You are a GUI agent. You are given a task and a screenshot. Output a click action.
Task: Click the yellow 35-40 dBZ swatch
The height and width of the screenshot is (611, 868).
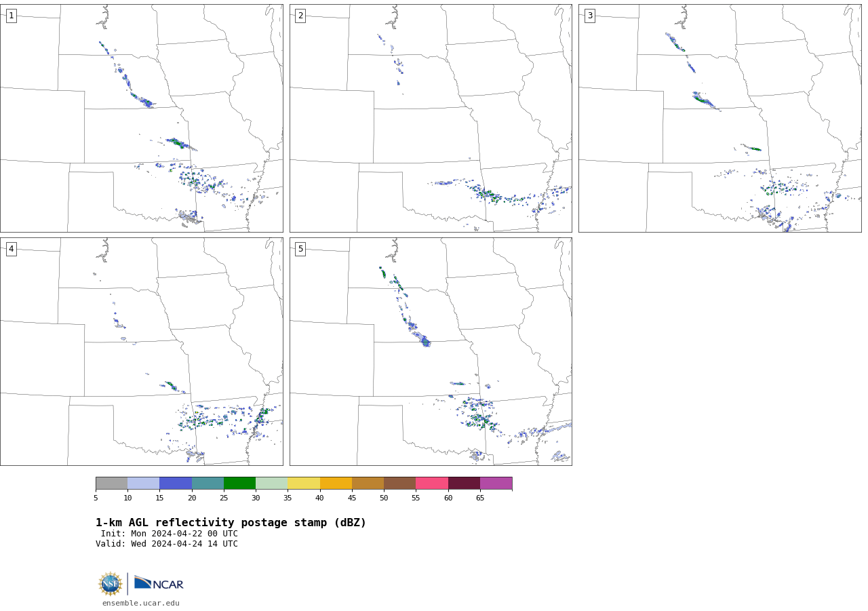(x=304, y=484)
